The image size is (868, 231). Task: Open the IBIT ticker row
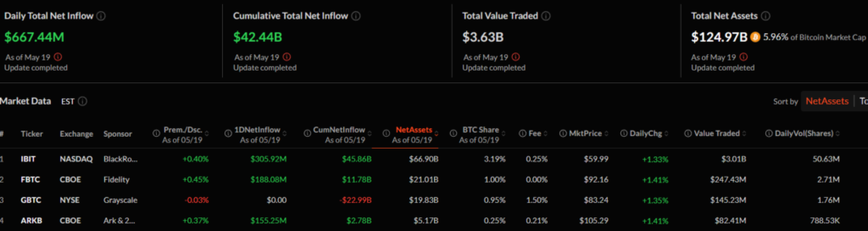[x=28, y=159]
